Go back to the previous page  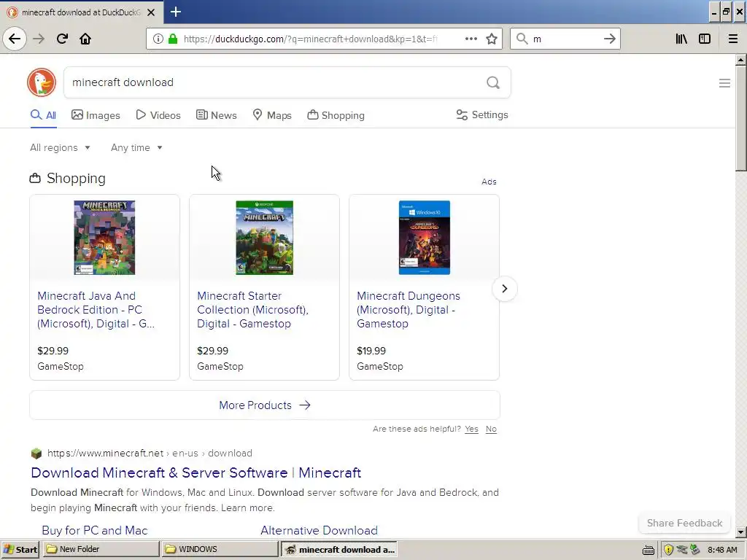coord(15,39)
